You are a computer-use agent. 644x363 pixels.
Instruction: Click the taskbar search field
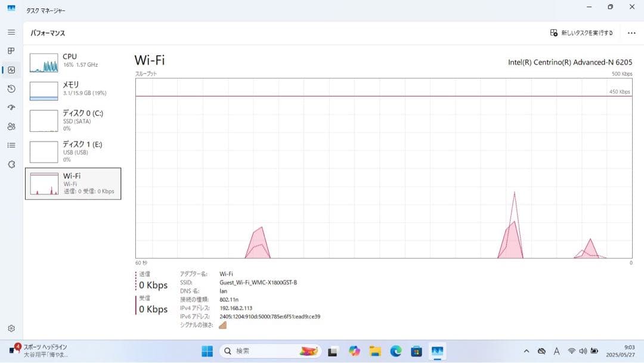[x=262, y=351]
